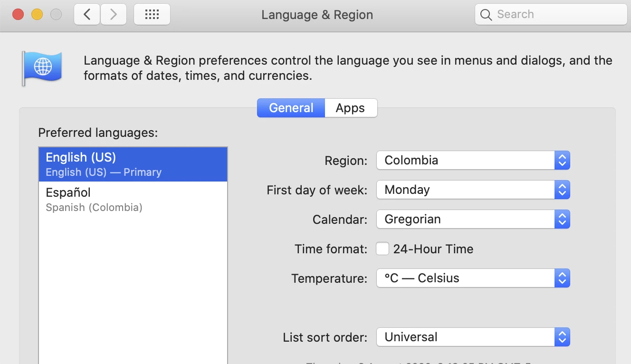The image size is (631, 364).
Task: Select Español in preferred languages list
Action: [x=133, y=199]
